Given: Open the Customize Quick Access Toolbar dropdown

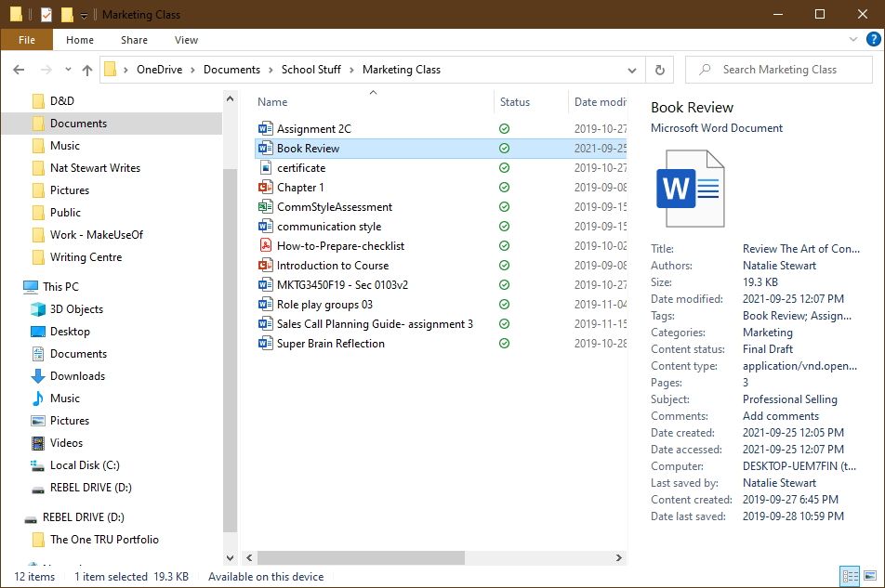Looking at the screenshot, I should [82, 14].
